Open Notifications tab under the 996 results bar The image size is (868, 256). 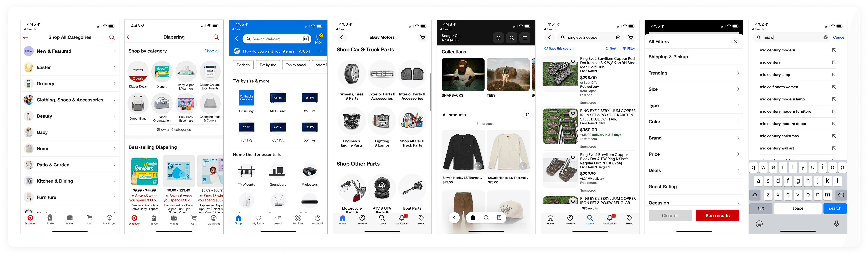point(610,220)
